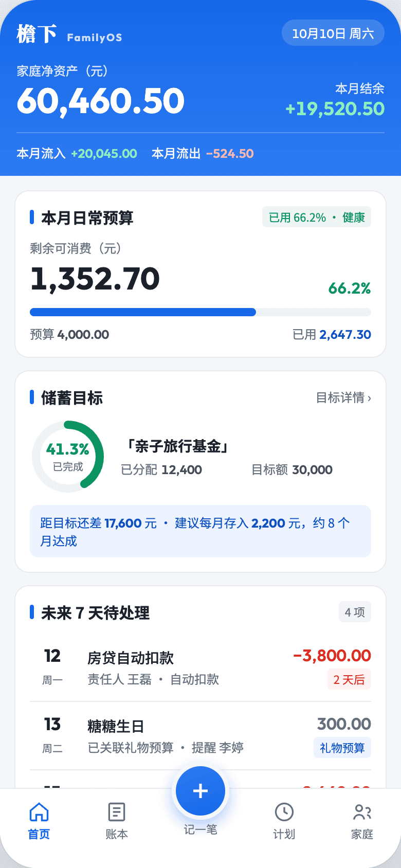Screen dimensions: 401x868
Task: Open the 家庭 people icon
Action: point(362,812)
